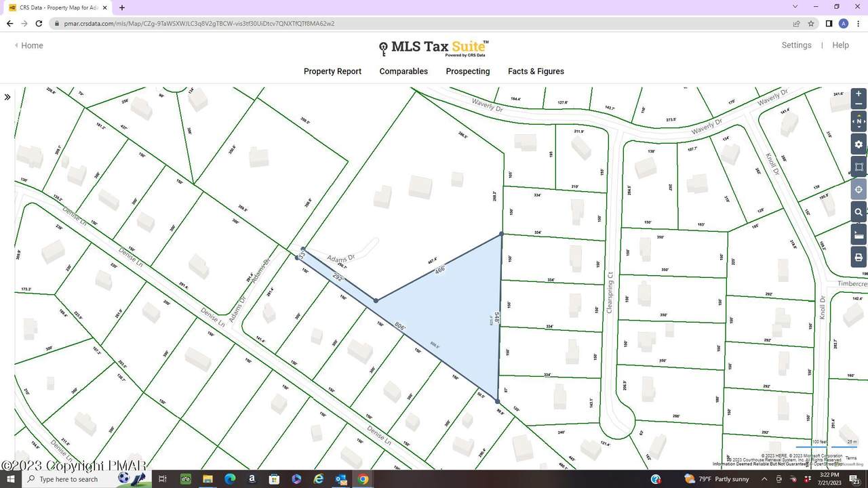The width and height of the screenshot is (868, 488).
Task: Open the map search magnifier tool
Action: [859, 212]
